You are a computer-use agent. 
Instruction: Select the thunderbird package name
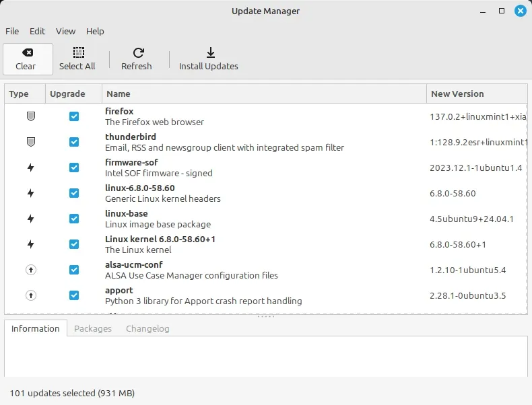tap(131, 137)
